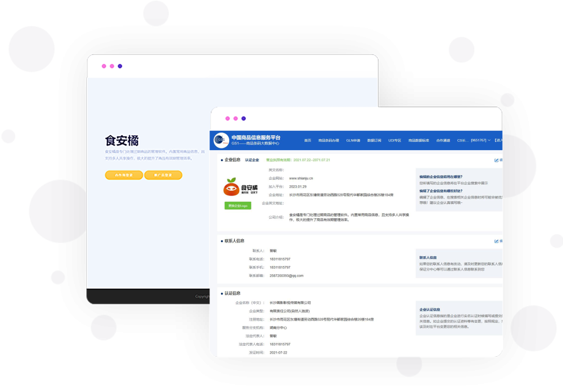The image size is (563, 392).
Task: Click edit icon in 企业信息 section
Action: pyautogui.click(x=496, y=160)
